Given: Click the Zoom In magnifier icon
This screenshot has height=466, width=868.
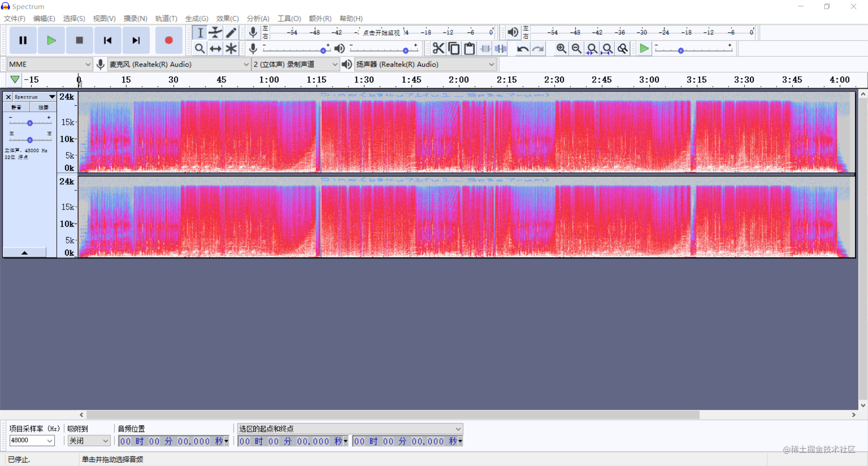Looking at the screenshot, I should [561, 48].
